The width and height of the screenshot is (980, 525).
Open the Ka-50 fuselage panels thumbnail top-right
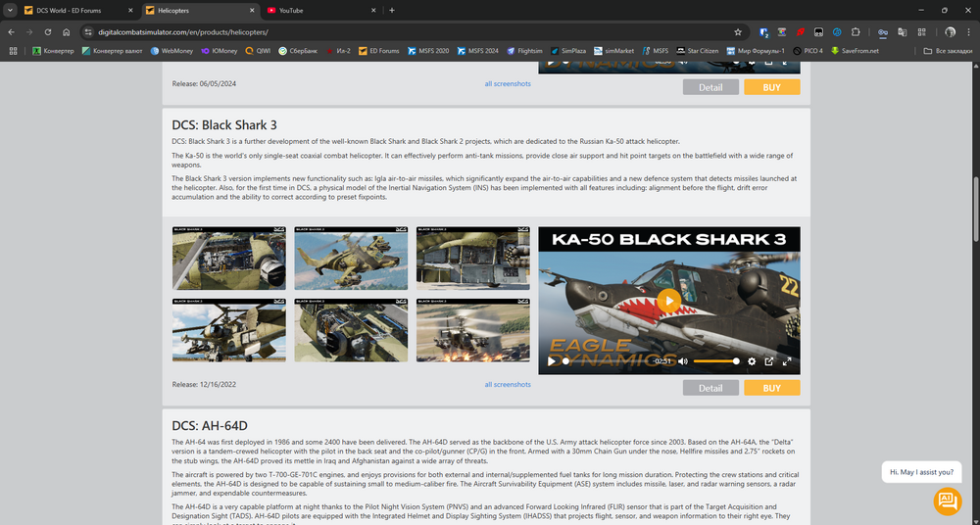(x=473, y=259)
